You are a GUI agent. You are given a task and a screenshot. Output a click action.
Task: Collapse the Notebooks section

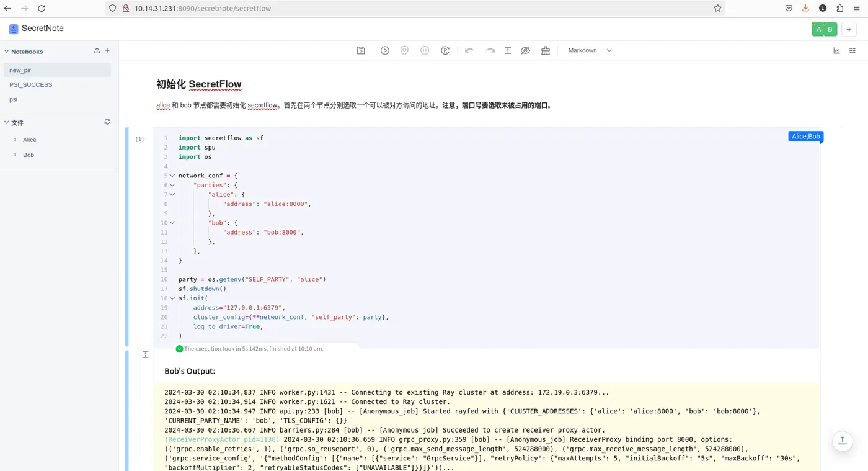[x=7, y=52]
